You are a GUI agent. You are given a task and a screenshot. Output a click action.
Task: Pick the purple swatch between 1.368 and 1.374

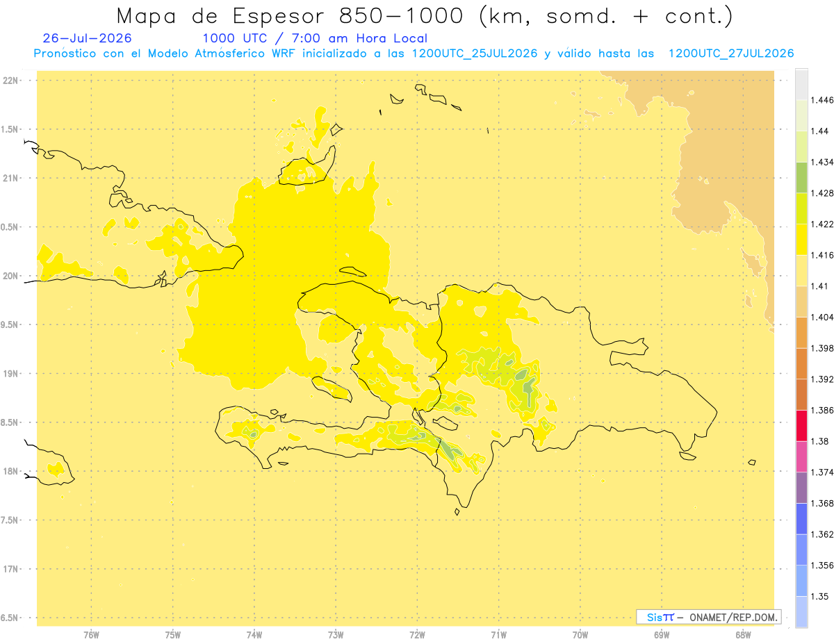point(801,488)
